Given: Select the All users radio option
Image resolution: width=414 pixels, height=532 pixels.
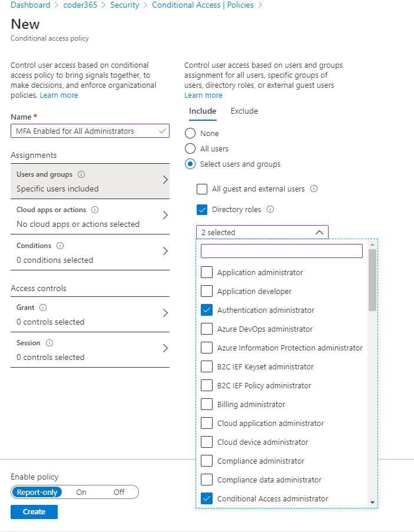Looking at the screenshot, I should tap(190, 148).
